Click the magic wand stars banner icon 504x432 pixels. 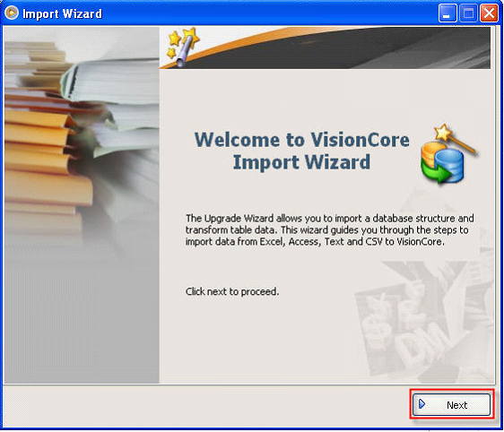(x=183, y=48)
